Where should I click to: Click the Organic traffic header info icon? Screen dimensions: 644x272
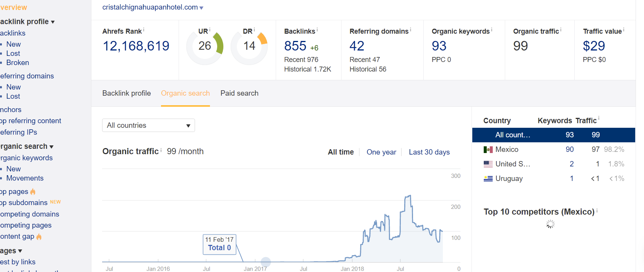coord(561,29)
